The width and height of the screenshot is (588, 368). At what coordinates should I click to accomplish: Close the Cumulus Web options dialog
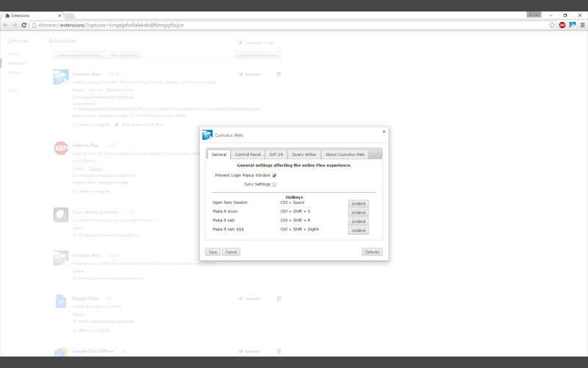pos(384,132)
